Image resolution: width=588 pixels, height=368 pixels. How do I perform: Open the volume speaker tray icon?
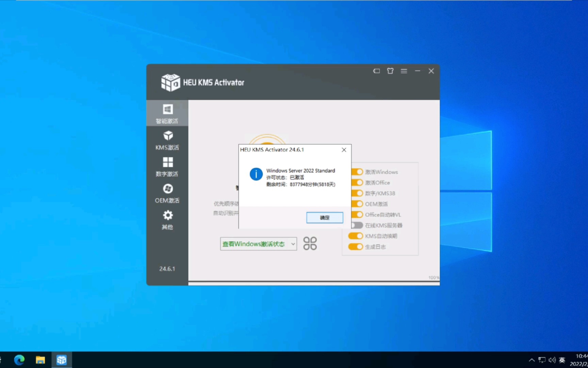point(552,360)
